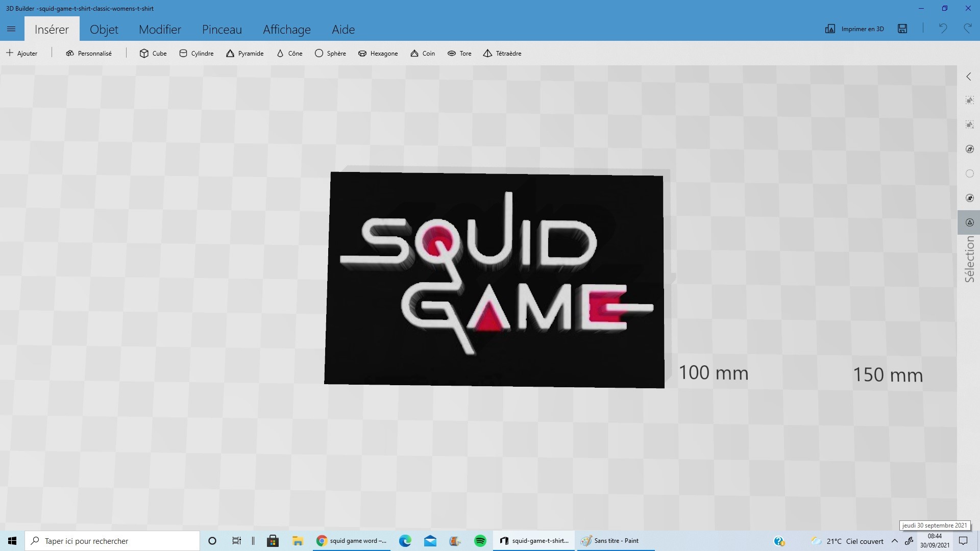This screenshot has height=551, width=980.
Task: Insert a Cube shape
Action: (153, 53)
